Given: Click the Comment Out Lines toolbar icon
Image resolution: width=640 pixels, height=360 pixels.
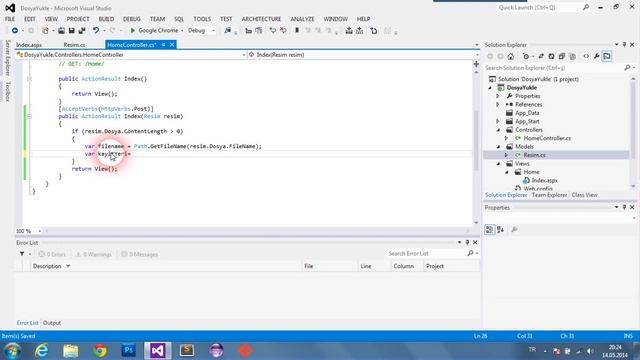Looking at the screenshot, I should click(249, 31).
